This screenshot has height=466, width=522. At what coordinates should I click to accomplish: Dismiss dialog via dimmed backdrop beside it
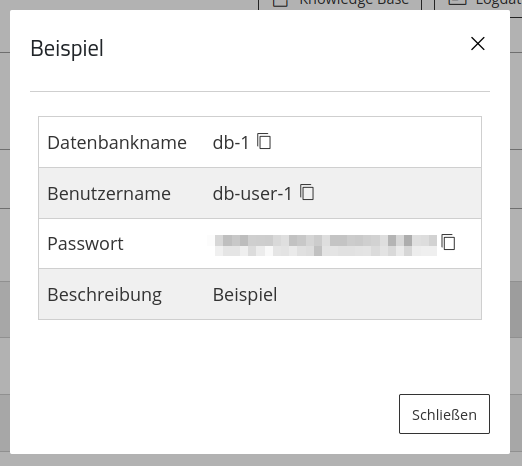[516, 233]
